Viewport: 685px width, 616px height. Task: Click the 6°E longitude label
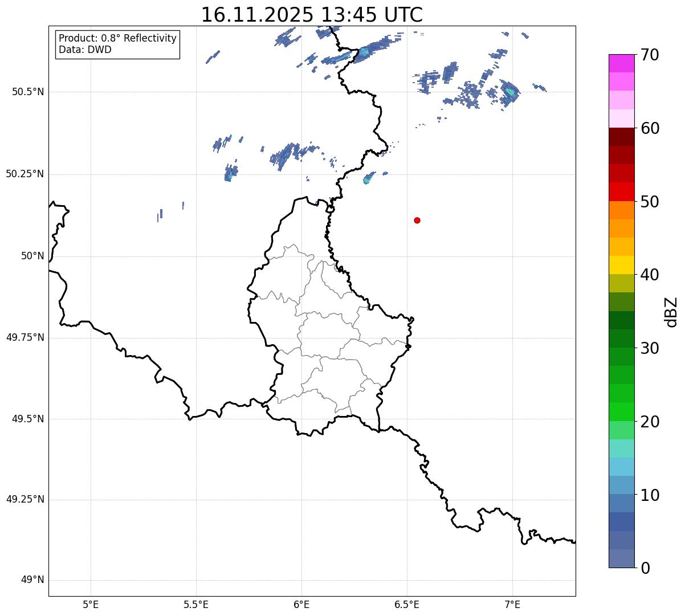point(301,604)
